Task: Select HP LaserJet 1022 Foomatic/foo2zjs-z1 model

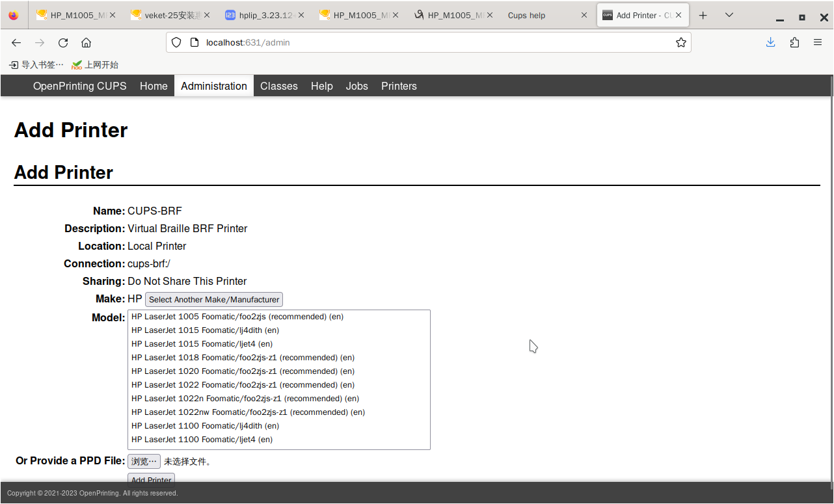Action: [278, 385]
